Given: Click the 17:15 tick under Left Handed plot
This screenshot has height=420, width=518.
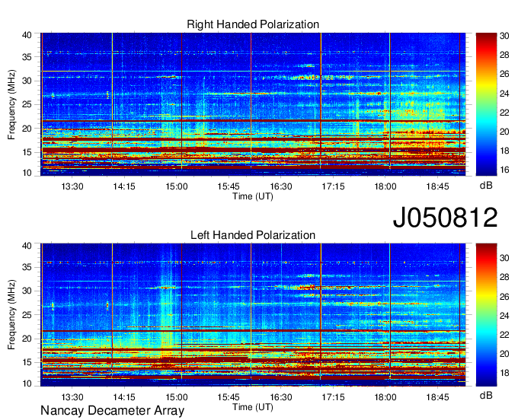Looking at the screenshot, I should tap(333, 397).
